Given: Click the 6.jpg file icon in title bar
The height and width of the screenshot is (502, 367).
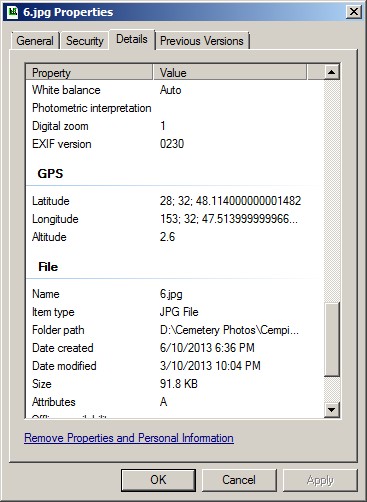Looking at the screenshot, I should [12, 12].
